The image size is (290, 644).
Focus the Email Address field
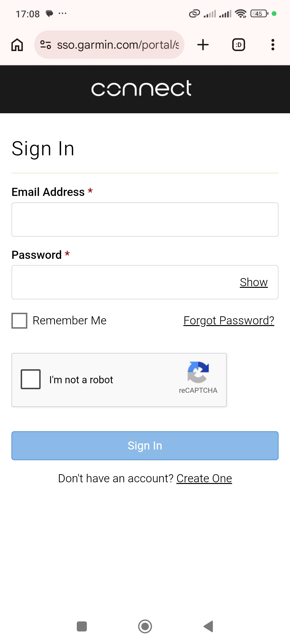tap(145, 219)
